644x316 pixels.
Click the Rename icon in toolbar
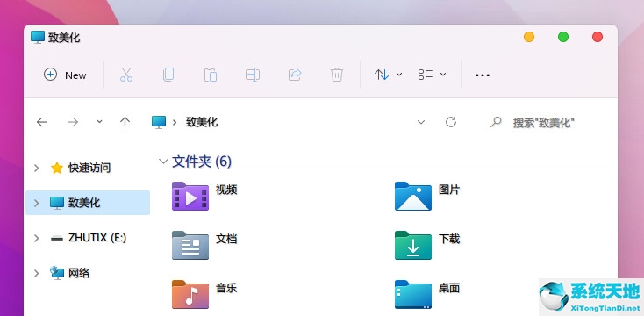tap(252, 75)
